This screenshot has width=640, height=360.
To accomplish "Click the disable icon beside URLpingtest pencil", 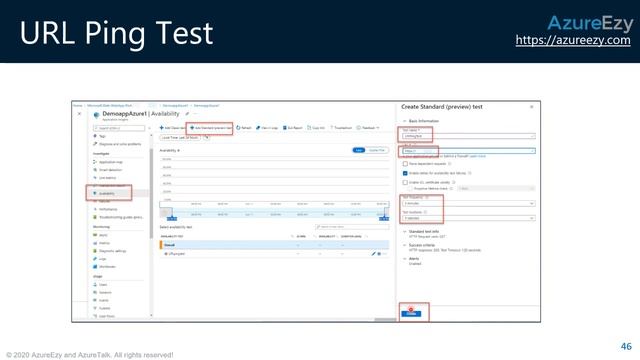I will [x=379, y=253].
